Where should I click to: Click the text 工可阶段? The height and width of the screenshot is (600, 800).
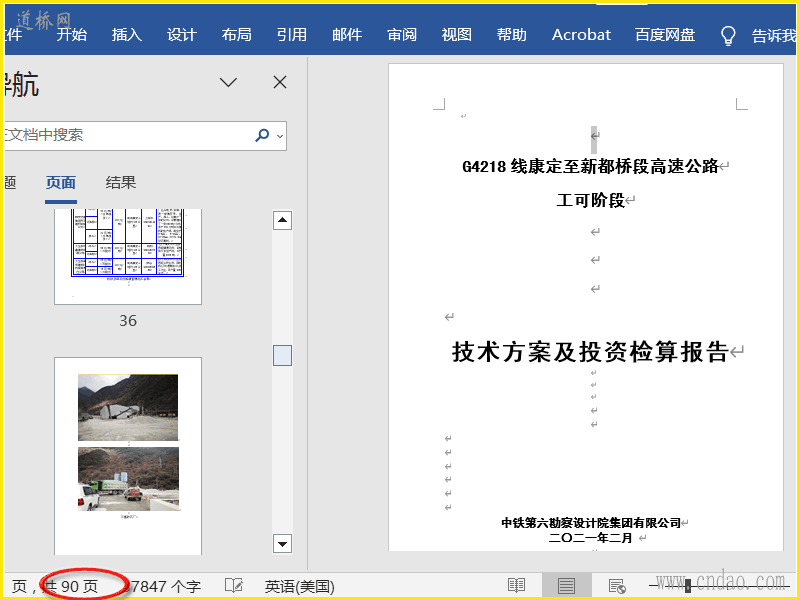coord(590,200)
